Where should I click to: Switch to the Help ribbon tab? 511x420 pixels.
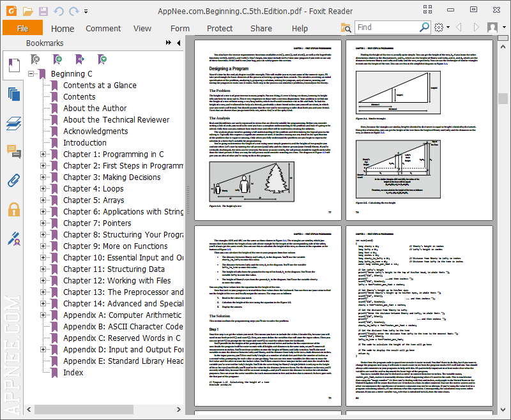[x=300, y=29]
